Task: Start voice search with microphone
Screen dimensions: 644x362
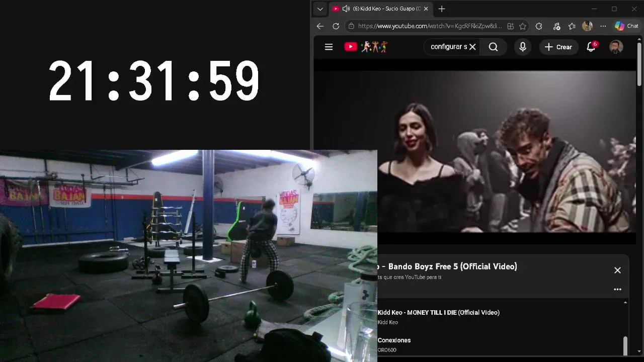Action: [523, 47]
